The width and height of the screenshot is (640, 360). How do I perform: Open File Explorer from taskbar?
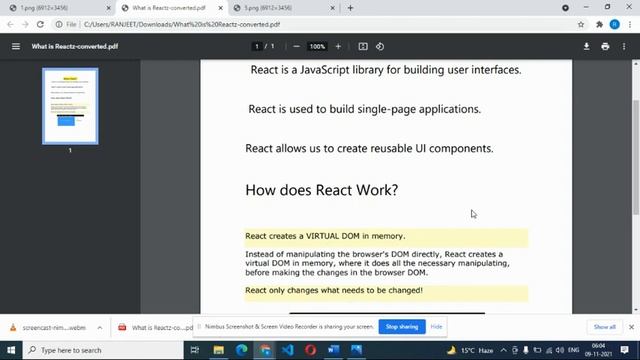coord(218,350)
